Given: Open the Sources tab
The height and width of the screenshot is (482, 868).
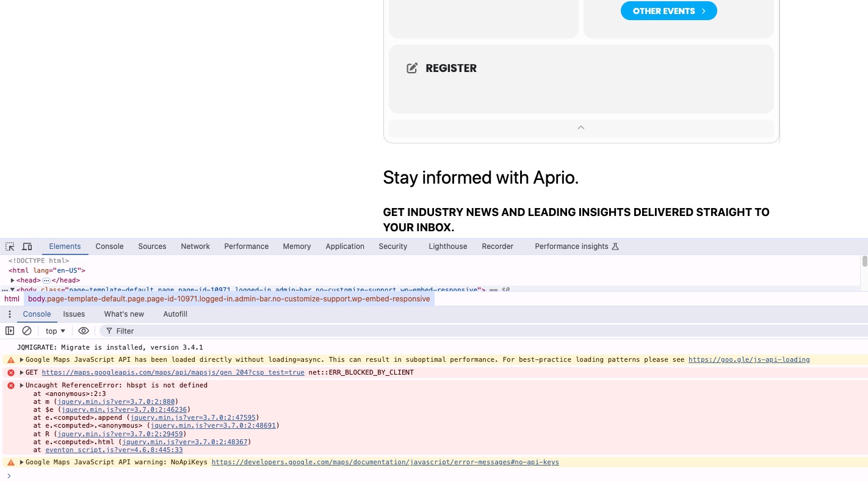Looking at the screenshot, I should tap(152, 246).
